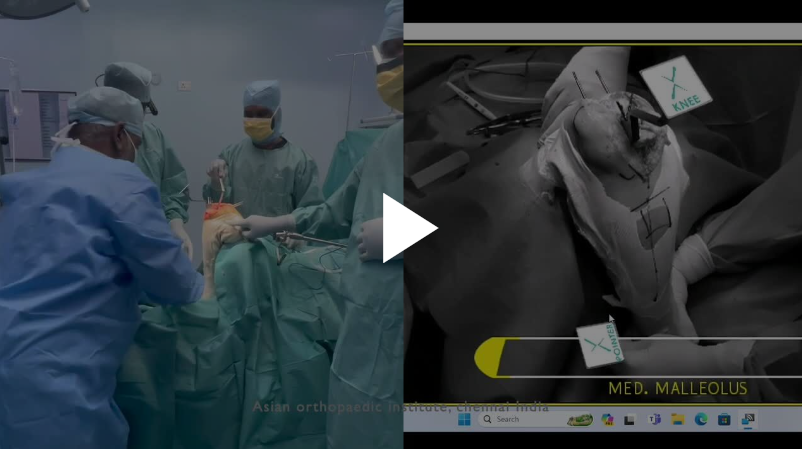The height and width of the screenshot is (449, 802).
Task: Click the POINTER tracker marker label
Action: pos(599,346)
